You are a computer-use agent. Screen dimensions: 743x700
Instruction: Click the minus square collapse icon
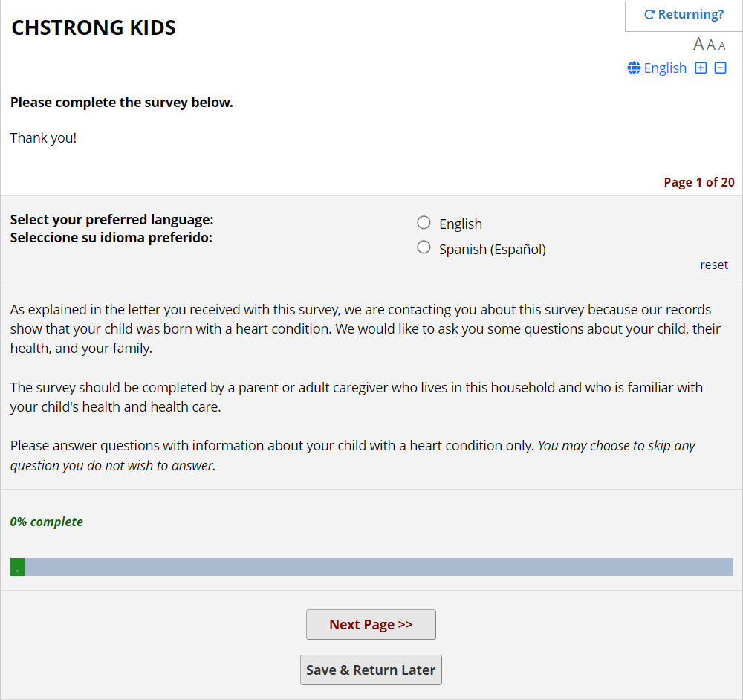pyautogui.click(x=720, y=68)
